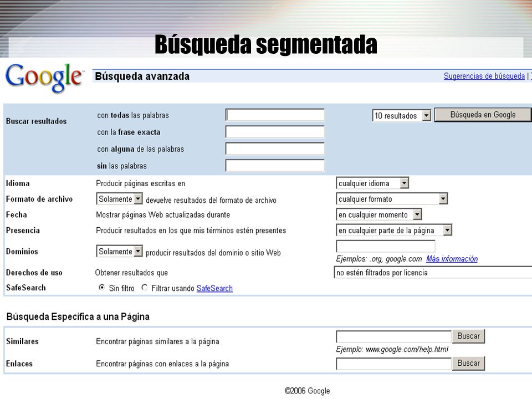Open 'en cualquier parte de la página' dropdown

pos(394,230)
